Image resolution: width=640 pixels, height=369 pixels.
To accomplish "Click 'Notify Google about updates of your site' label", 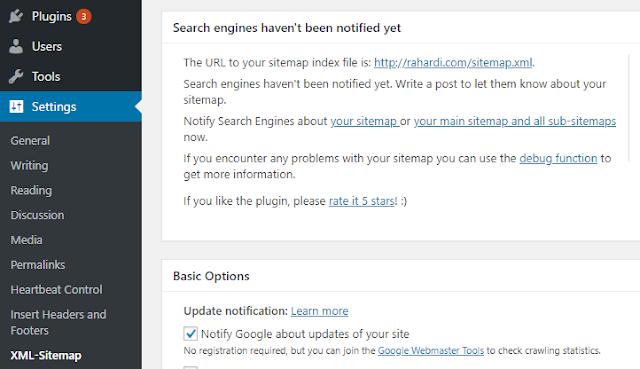I will click(x=305, y=334).
